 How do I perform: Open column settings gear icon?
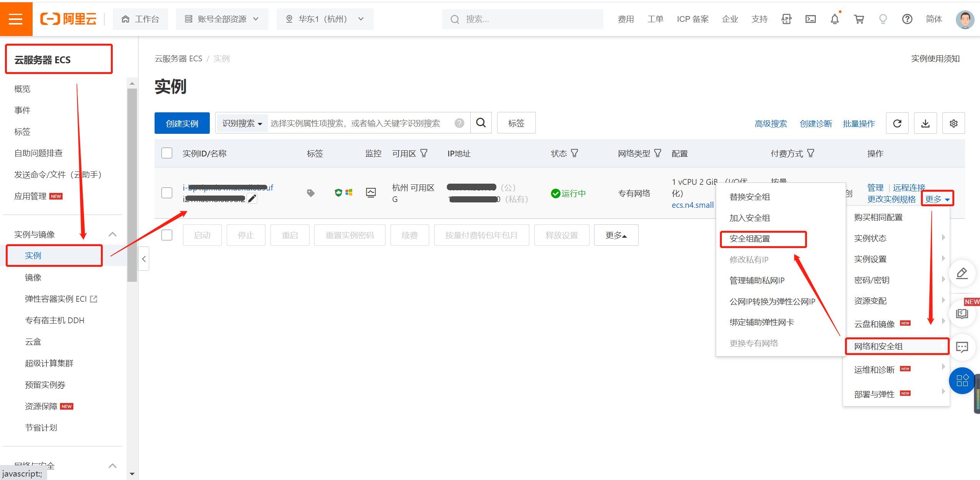tap(954, 123)
